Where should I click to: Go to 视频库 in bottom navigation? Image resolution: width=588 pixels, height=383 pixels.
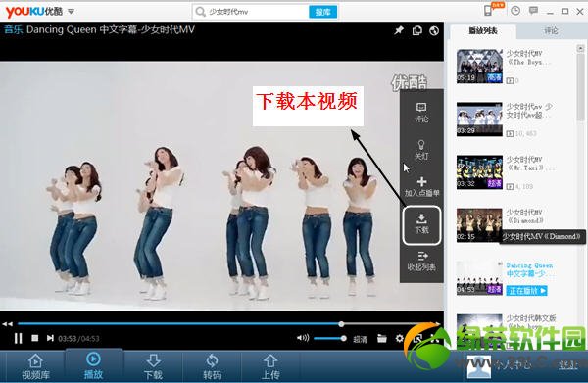[35, 366]
